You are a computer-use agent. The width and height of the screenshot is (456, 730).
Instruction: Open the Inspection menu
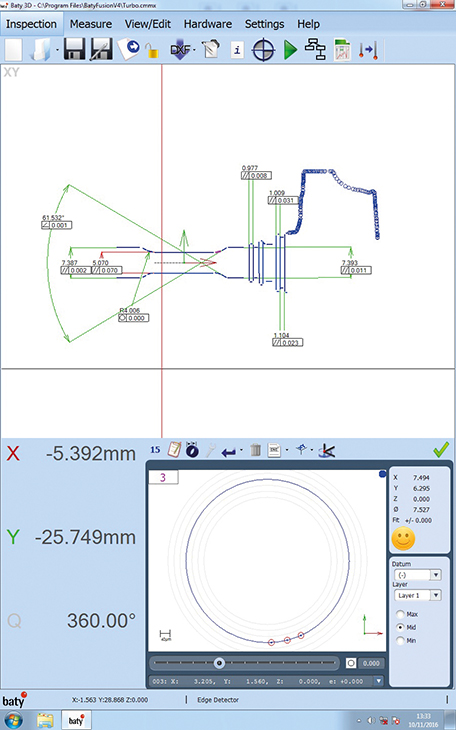[x=31, y=24]
